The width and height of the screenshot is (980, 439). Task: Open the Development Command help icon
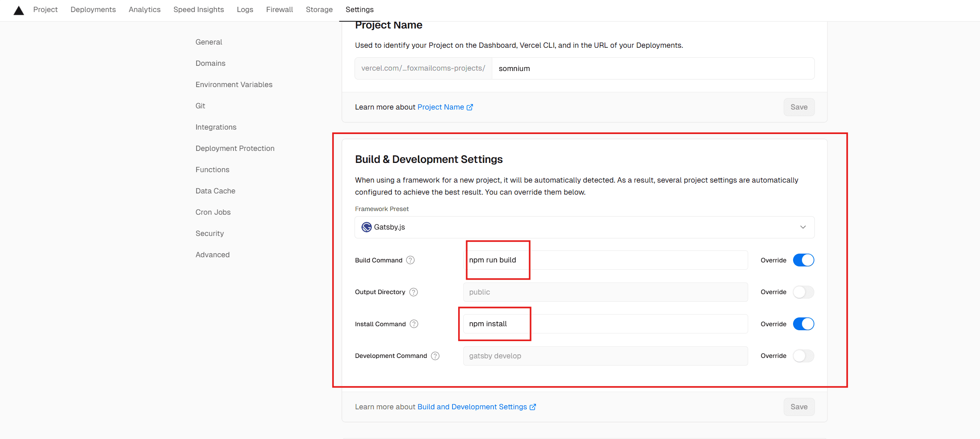[435, 356]
